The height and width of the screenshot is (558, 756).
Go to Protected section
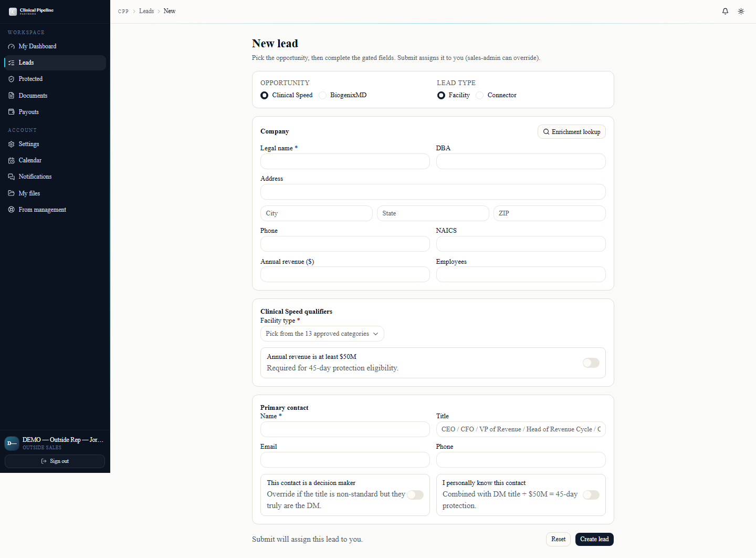point(55,79)
